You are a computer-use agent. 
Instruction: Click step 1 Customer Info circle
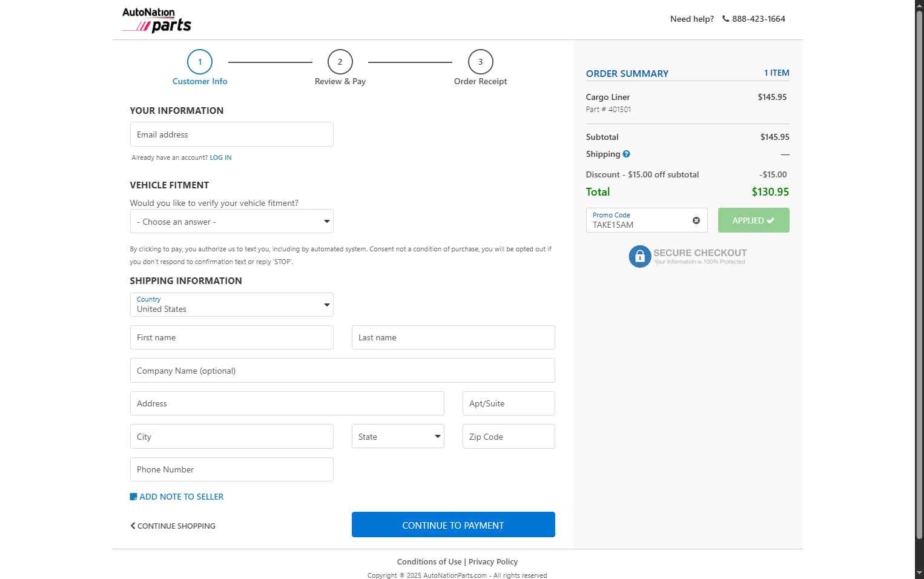pyautogui.click(x=200, y=62)
